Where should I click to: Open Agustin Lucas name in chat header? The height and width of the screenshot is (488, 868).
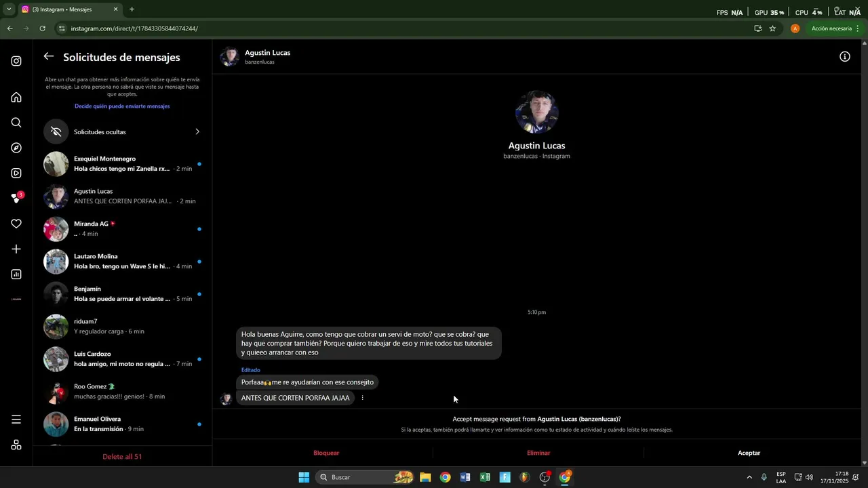pyautogui.click(x=267, y=53)
